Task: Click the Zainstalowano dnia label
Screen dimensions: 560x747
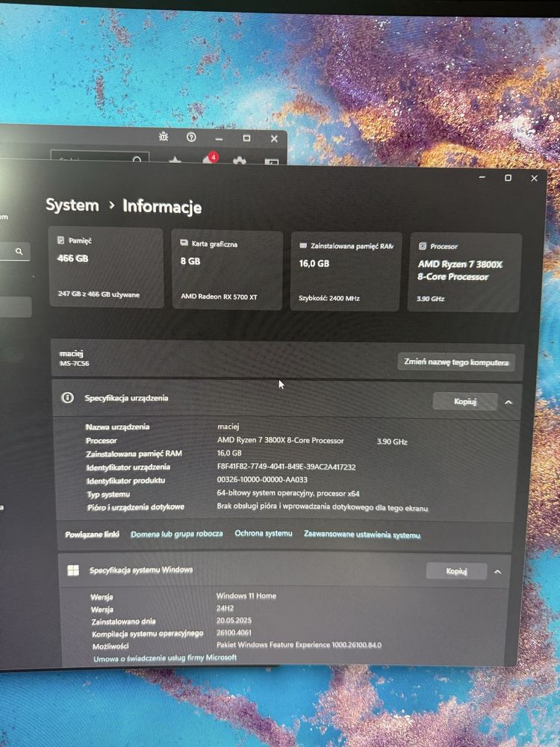Action: pos(123,622)
